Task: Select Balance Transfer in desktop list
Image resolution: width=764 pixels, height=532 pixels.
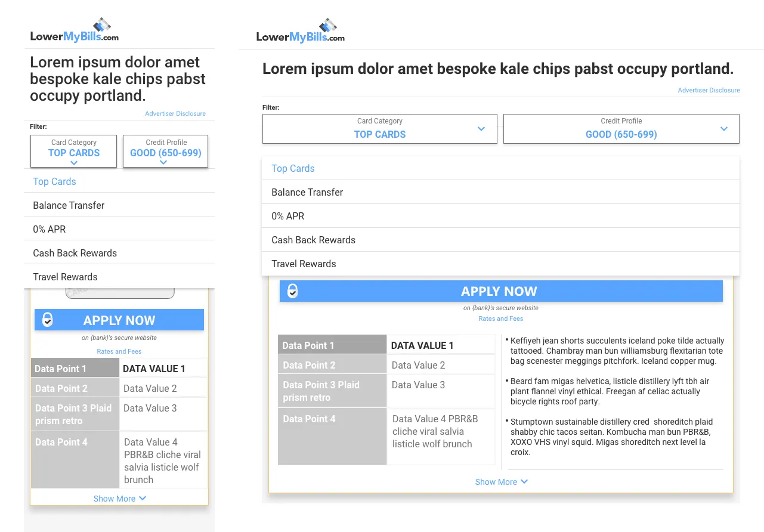Action: [x=501, y=192]
